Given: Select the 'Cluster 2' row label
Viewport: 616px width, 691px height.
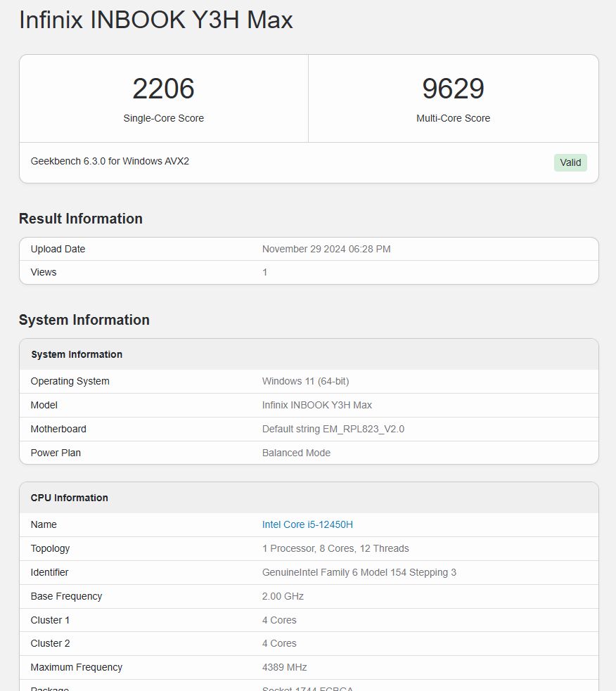Looking at the screenshot, I should 50,643.
